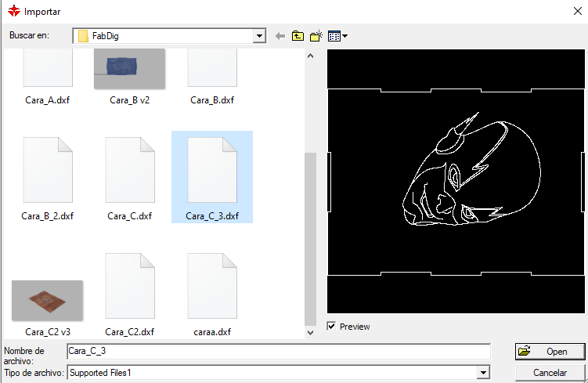Screen dimensions: 588x383
Task: Click the Cara_A.dxf file name
Action: pos(47,100)
